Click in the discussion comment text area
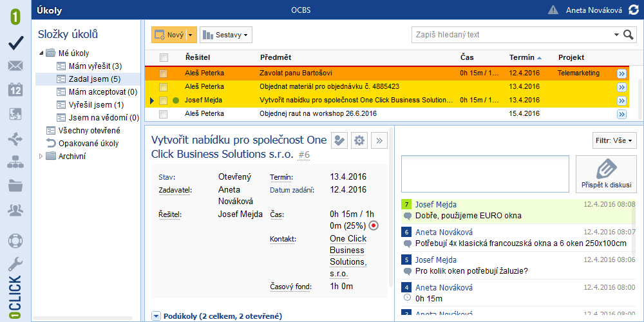The image size is (644, 322). click(x=485, y=173)
